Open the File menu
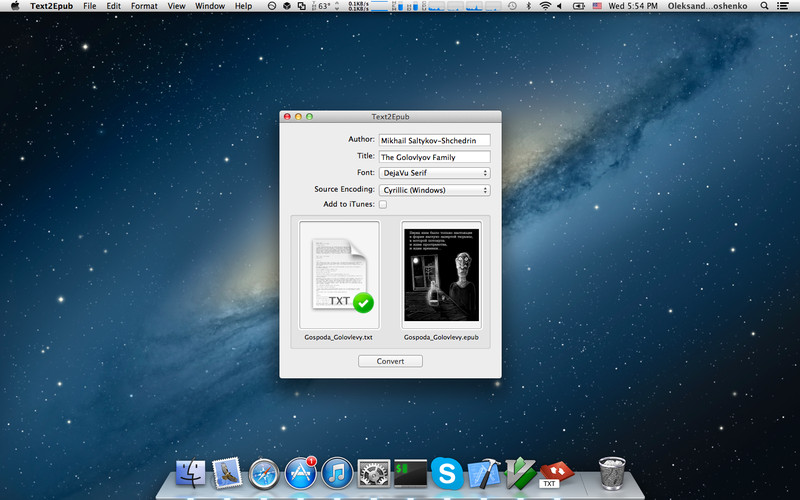The height and width of the screenshot is (500, 800). point(90,6)
